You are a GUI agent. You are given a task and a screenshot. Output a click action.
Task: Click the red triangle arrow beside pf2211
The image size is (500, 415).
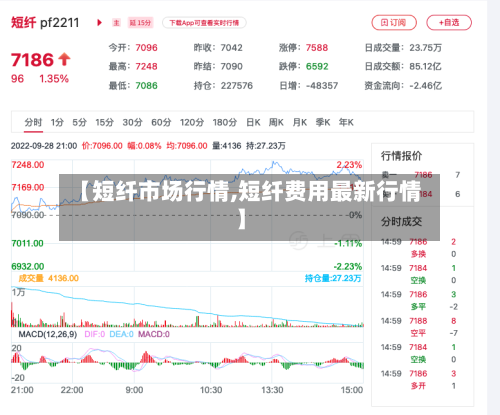[x=99, y=23]
